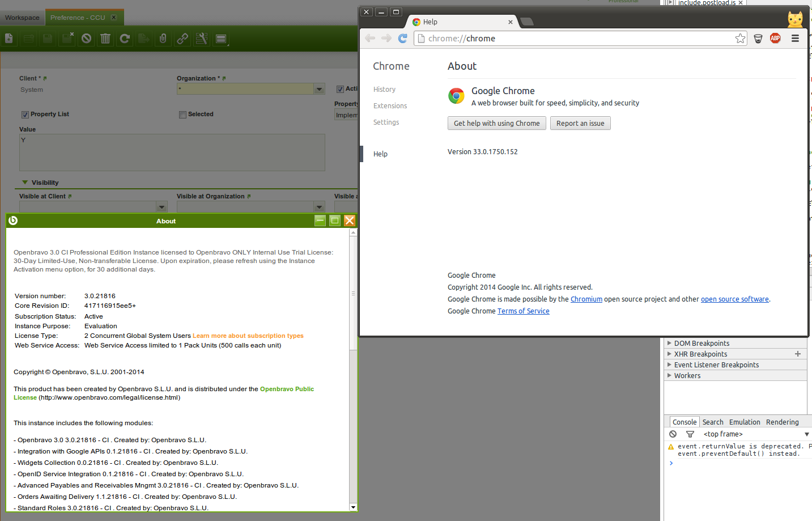Click the form/grid view switch icon

(221, 39)
